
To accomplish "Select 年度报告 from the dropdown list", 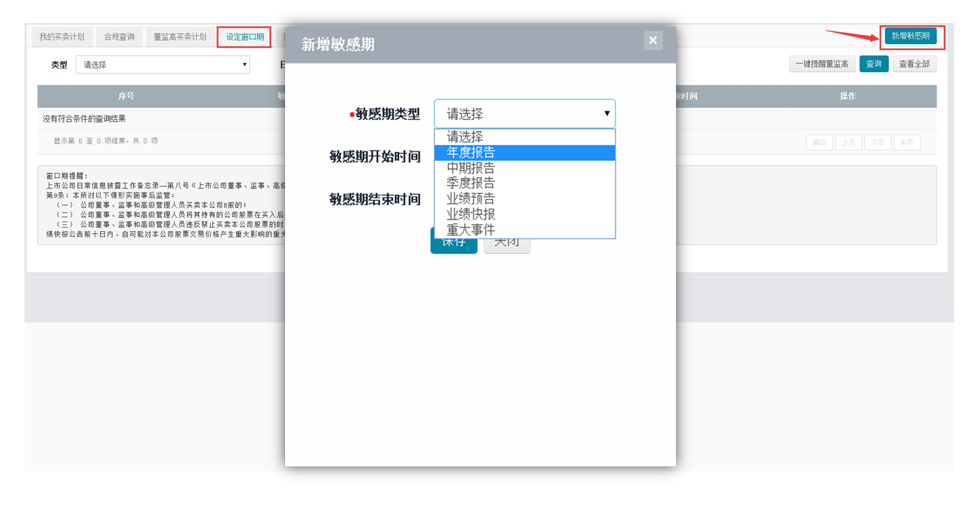I will [525, 153].
